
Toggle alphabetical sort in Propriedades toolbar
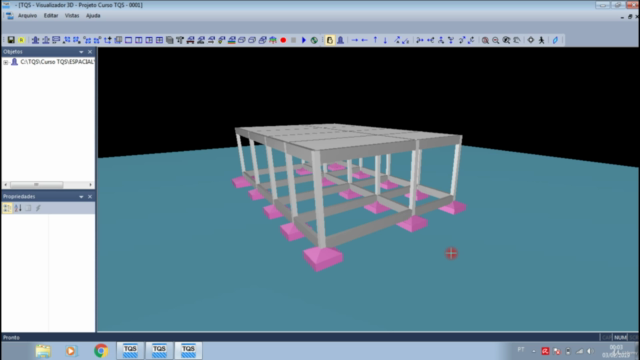point(18,208)
